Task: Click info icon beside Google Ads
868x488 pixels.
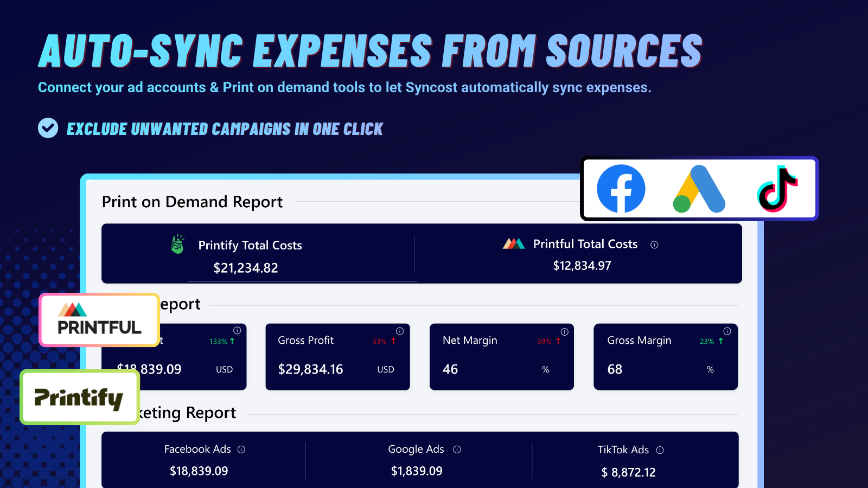Action: pos(457,450)
